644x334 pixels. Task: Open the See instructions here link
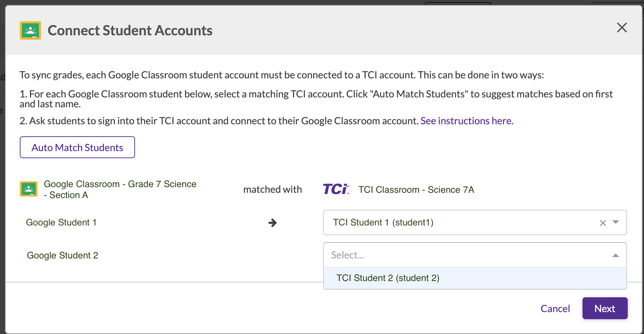click(x=467, y=120)
